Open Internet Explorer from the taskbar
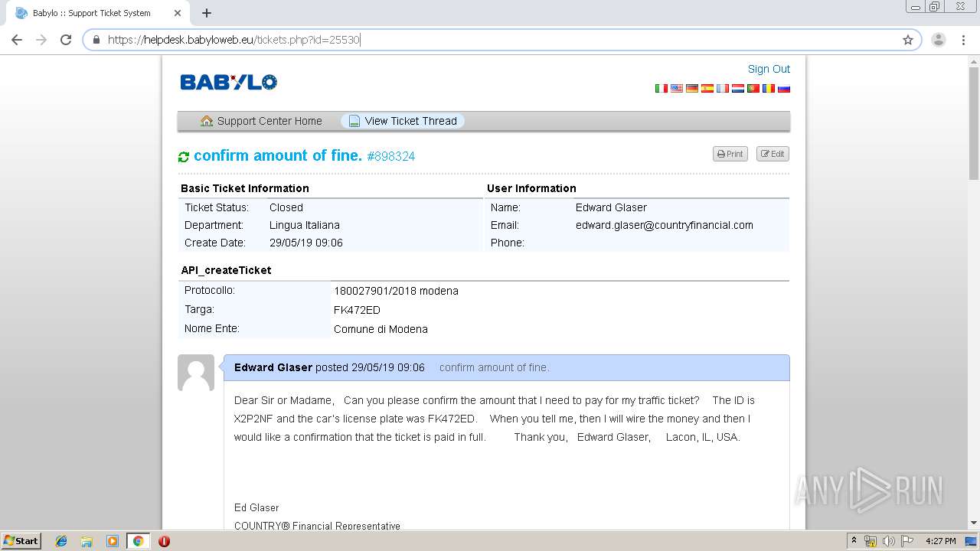This screenshot has height=551, width=980. coord(61,541)
